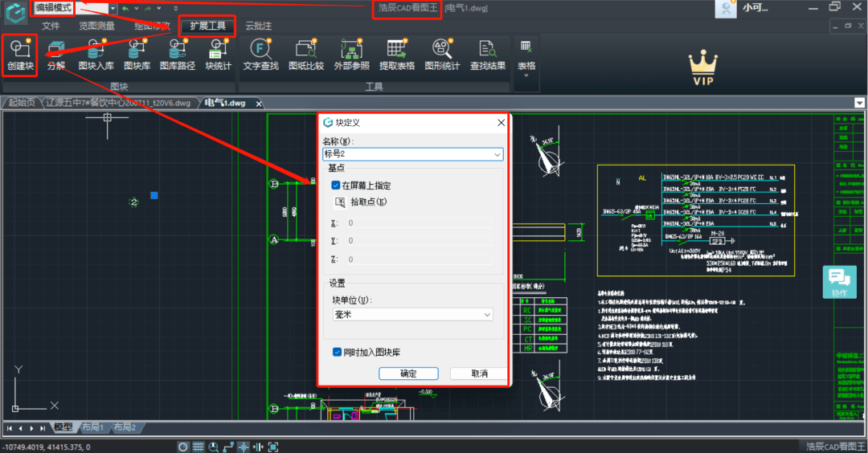This screenshot has width=868, height=453.
Task: Switch to the 云批注 ribbon tab
Action: click(259, 26)
